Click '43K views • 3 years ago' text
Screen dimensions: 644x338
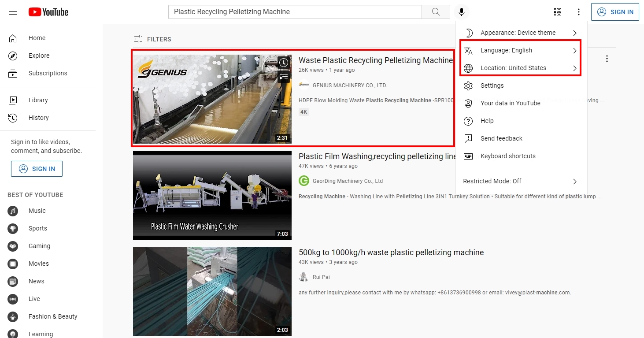tap(328, 262)
